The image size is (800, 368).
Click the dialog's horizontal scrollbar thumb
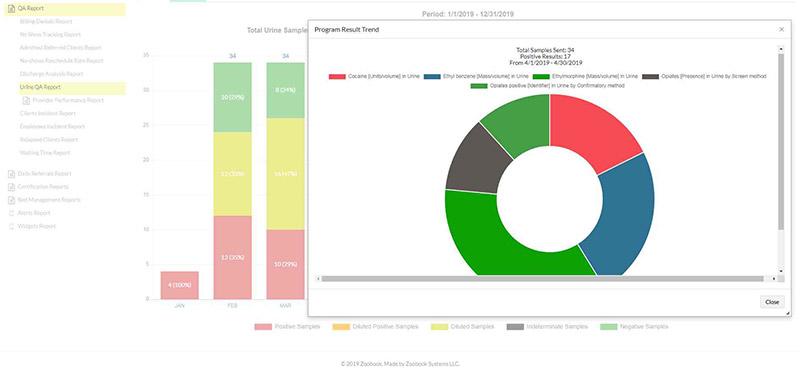(x=542, y=279)
